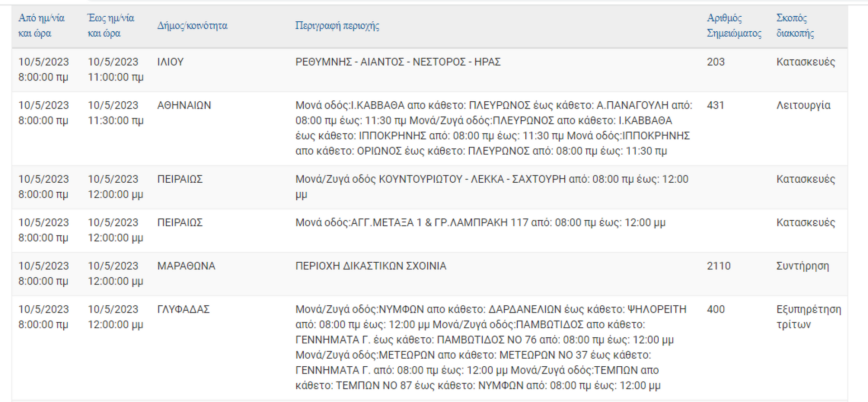Click note number 203
Viewport: 868px width, 402px height.
[716, 62]
